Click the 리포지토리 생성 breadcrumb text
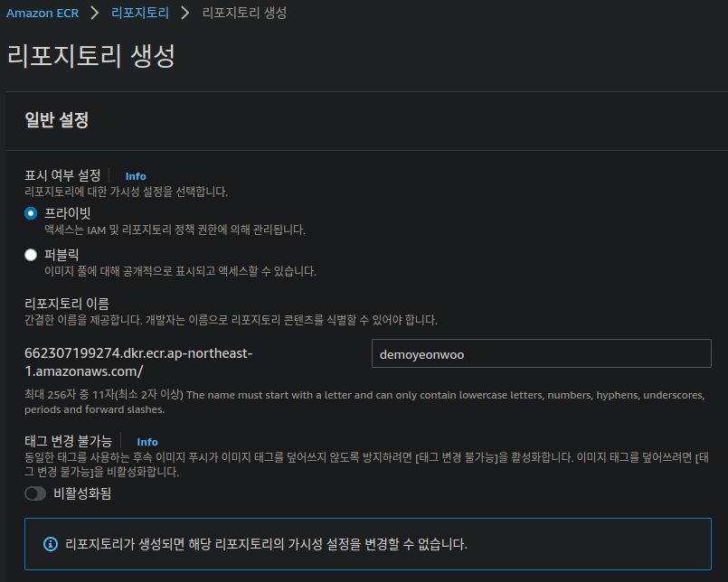The image size is (728, 582). pos(244,13)
